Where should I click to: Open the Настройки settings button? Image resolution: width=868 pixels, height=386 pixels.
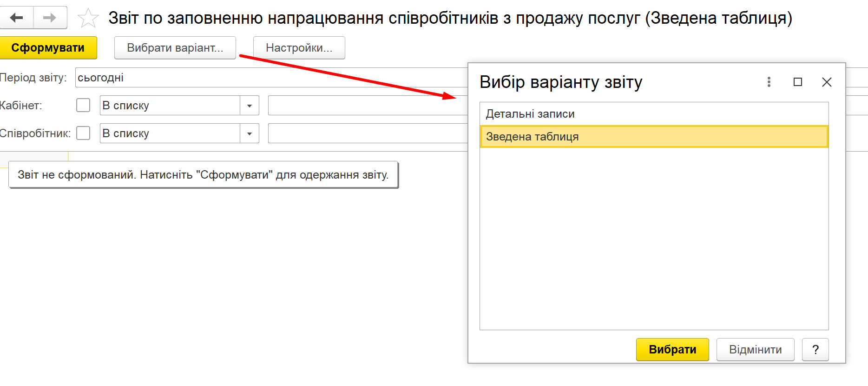[x=299, y=48]
